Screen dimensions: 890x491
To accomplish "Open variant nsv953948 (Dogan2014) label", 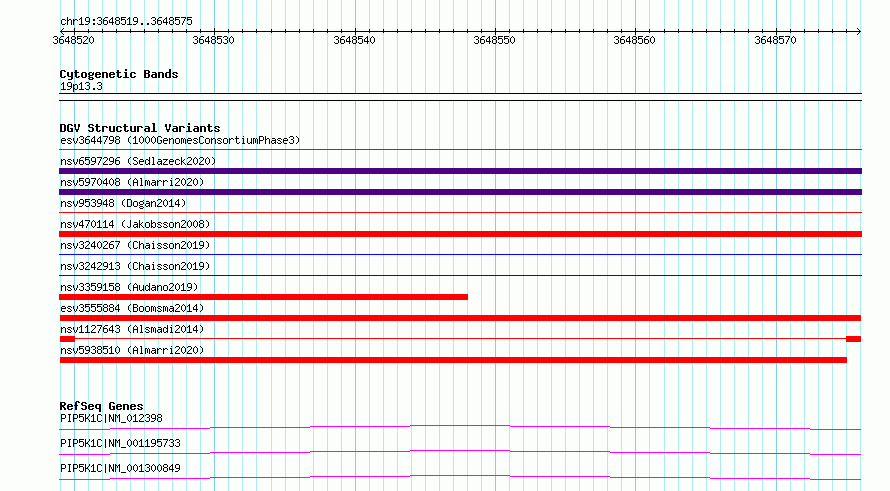I will [123, 203].
